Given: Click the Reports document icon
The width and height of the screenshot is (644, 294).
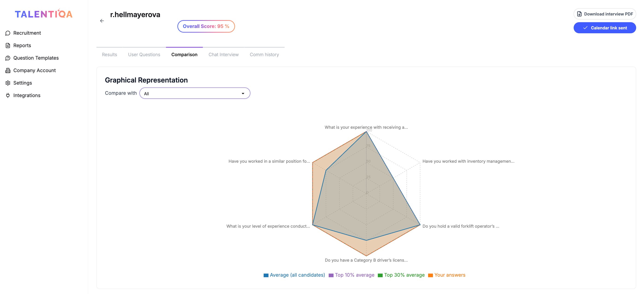Looking at the screenshot, I should click(x=8, y=46).
